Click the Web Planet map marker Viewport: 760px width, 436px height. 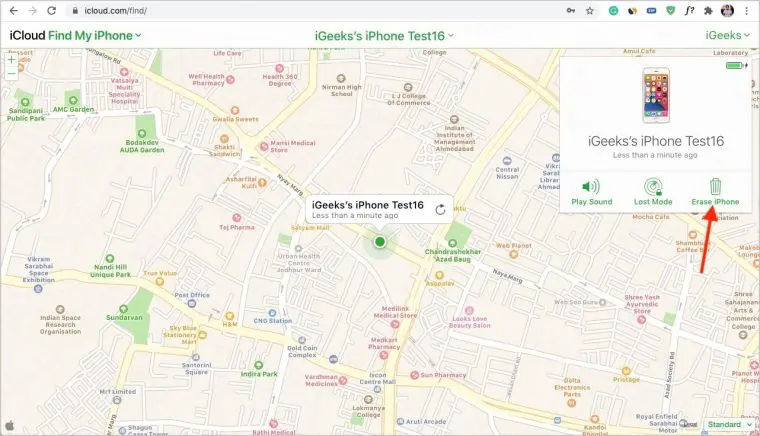(x=514, y=254)
